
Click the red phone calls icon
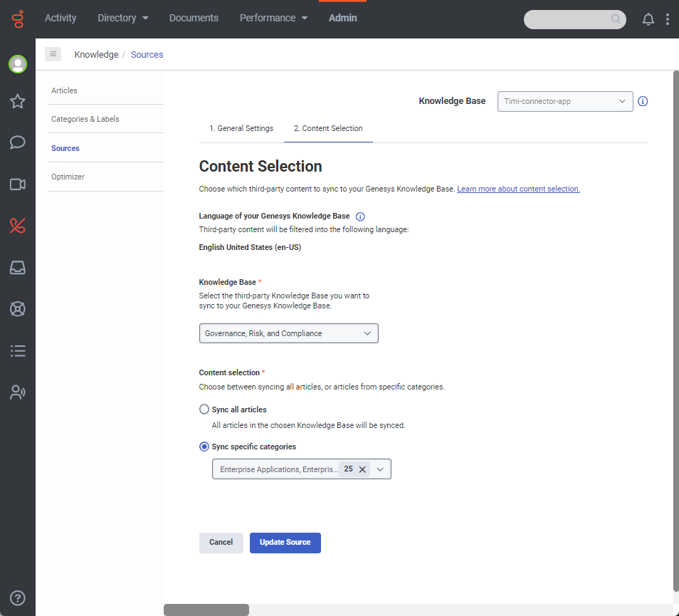[18, 226]
